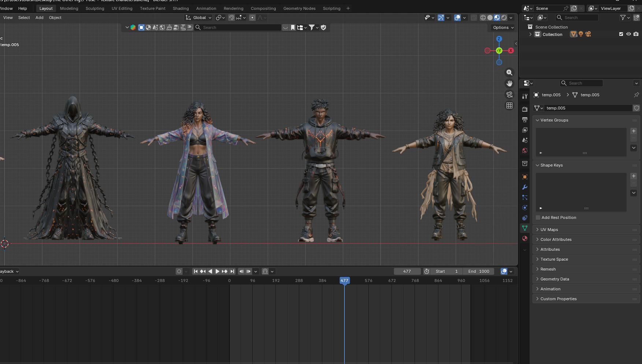
Task: Expand the Collection tree item in outliner
Action: [530, 34]
